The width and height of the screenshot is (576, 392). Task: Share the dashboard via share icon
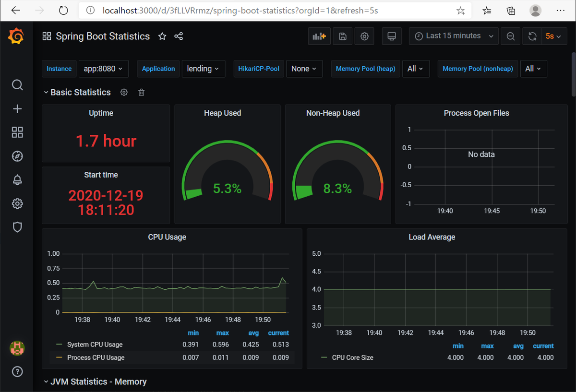point(179,36)
